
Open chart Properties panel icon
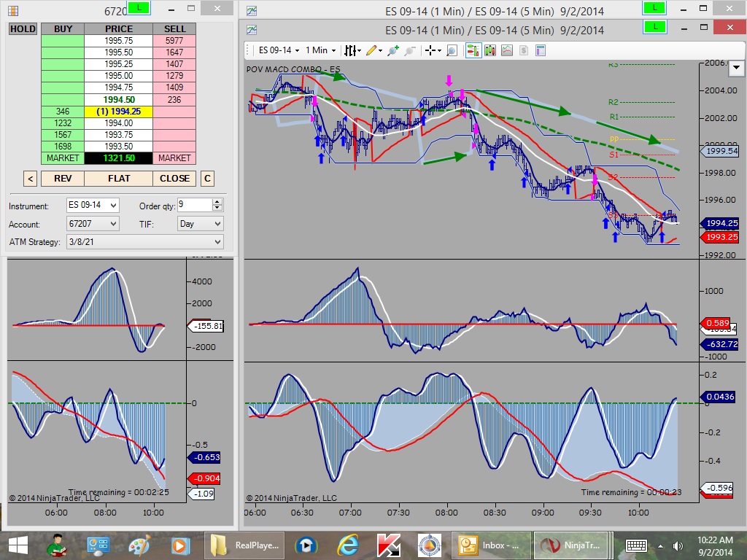[x=541, y=50]
